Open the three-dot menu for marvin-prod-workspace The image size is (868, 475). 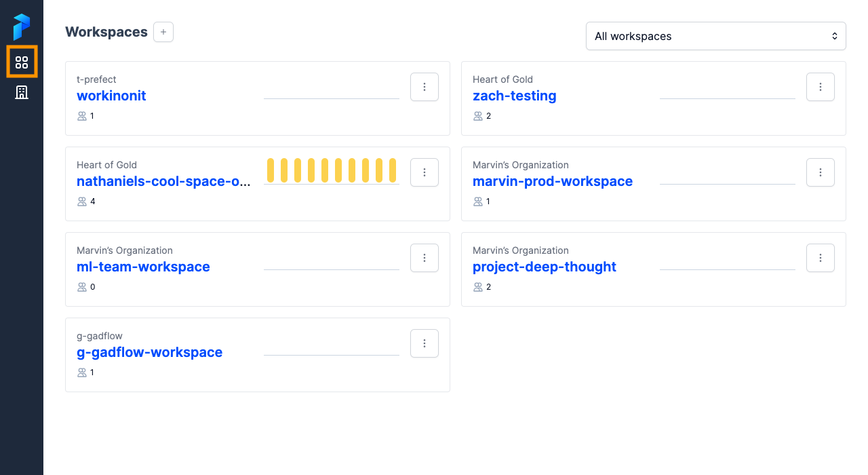click(x=821, y=172)
